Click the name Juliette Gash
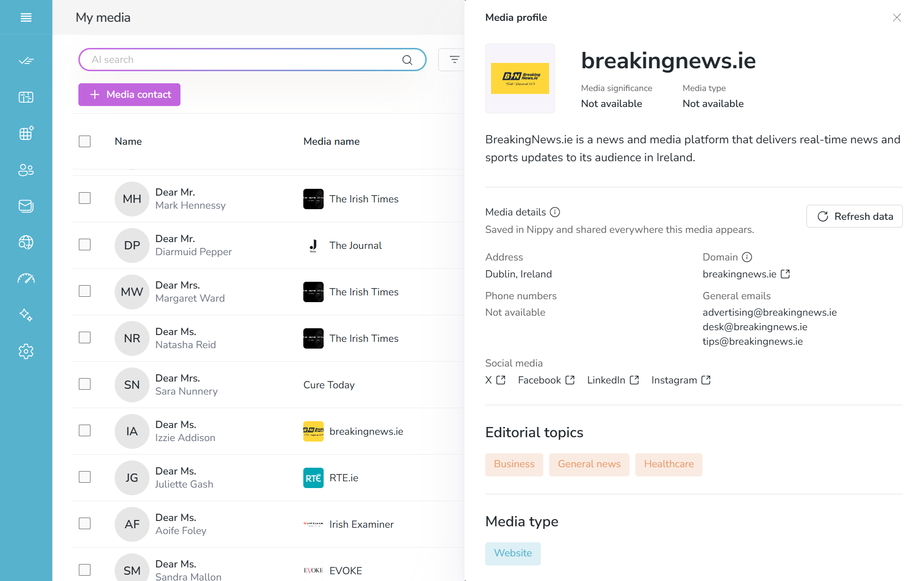This screenshot has height=581, width=924. click(184, 484)
